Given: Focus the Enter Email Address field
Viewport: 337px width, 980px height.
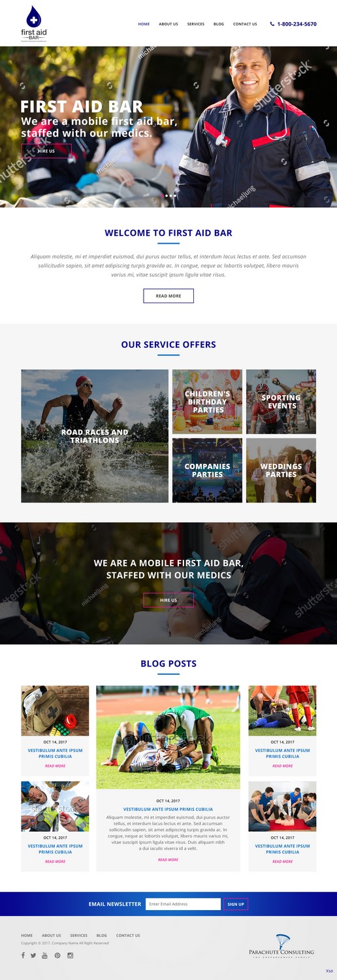Looking at the screenshot, I should pos(183,904).
